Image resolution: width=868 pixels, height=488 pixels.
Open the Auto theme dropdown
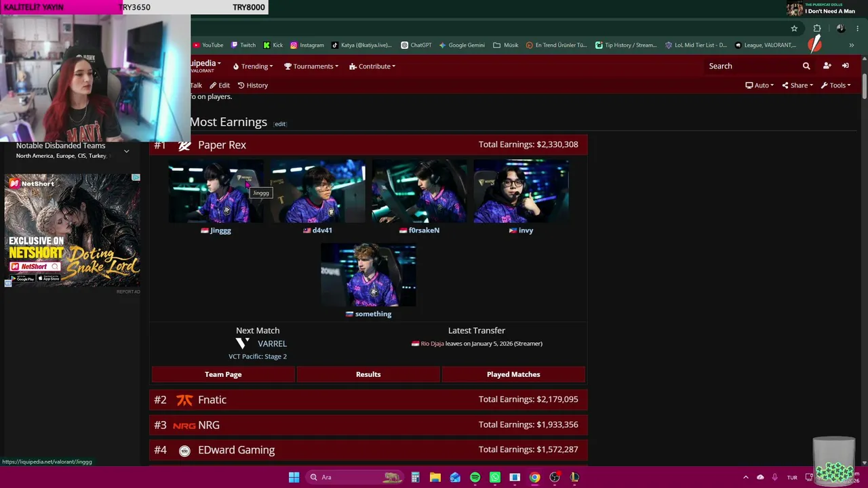tap(759, 85)
